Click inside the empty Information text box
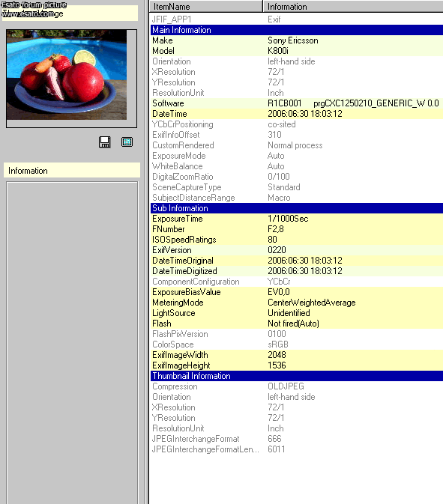 (72, 343)
